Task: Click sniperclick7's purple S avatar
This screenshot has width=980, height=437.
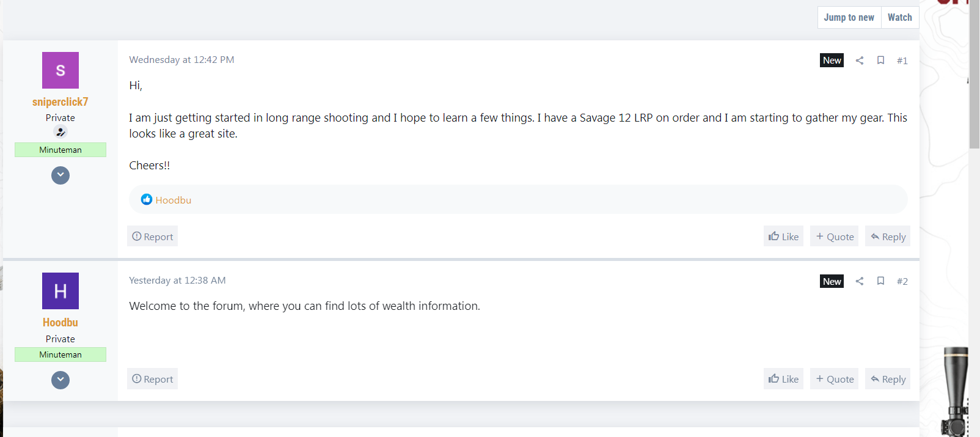Action: click(x=60, y=70)
